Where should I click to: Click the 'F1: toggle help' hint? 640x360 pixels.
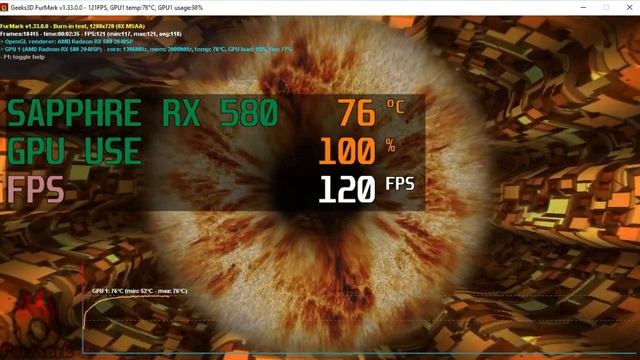22,57
